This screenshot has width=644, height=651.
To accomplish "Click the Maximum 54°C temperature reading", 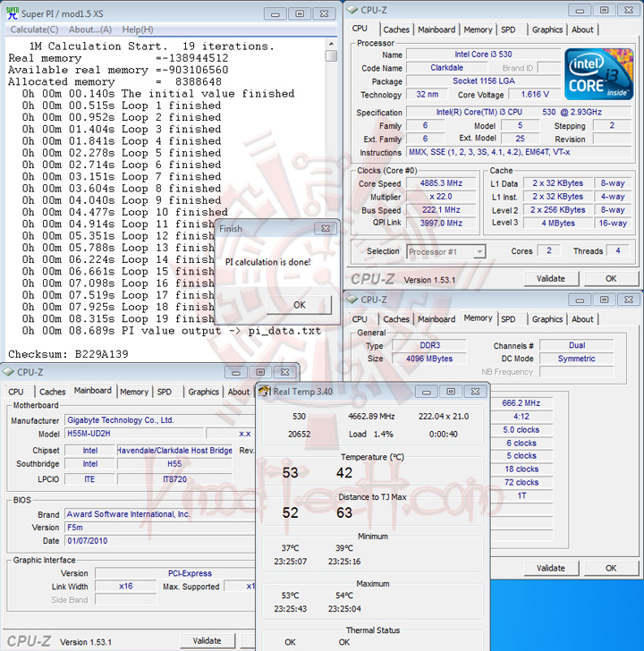I will 344,596.
